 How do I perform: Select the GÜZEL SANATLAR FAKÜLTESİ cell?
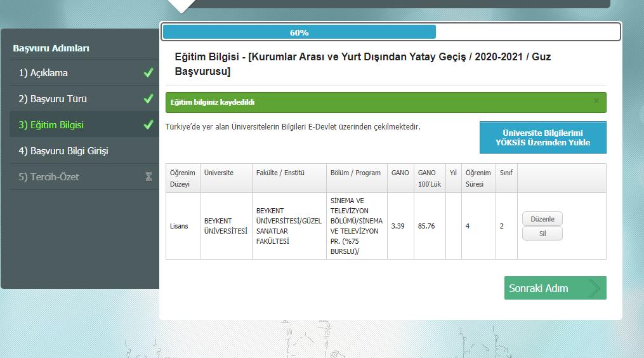tap(289, 226)
